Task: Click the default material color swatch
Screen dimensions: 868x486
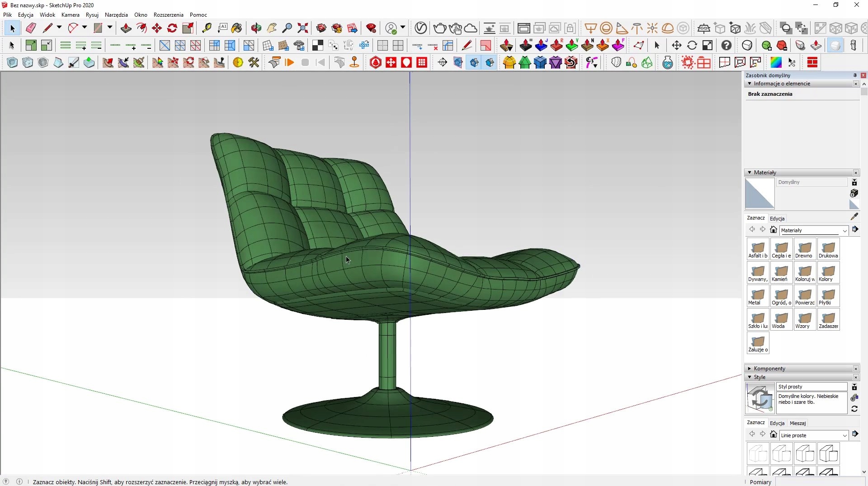Action: (759, 193)
